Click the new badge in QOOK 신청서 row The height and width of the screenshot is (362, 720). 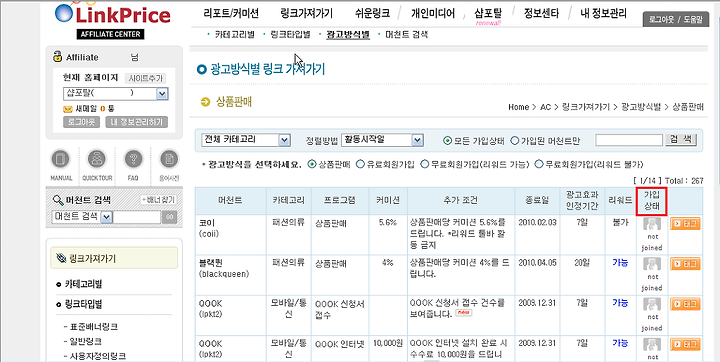pyautogui.click(x=464, y=313)
